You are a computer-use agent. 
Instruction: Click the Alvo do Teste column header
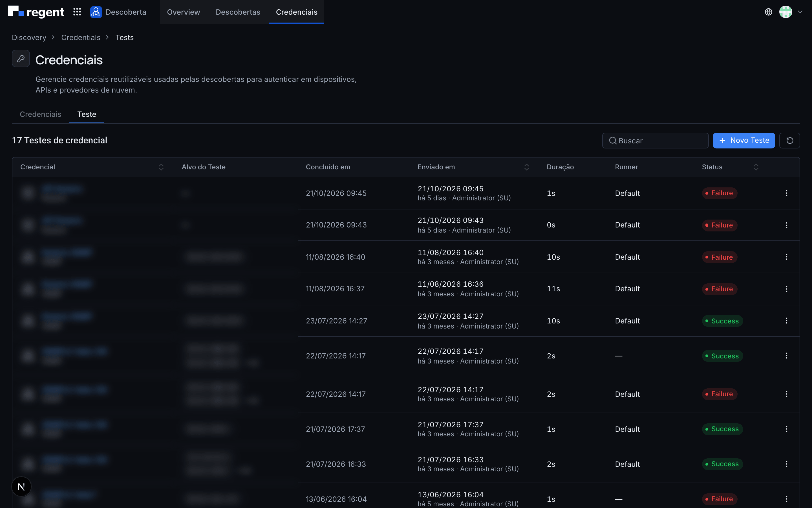point(203,167)
